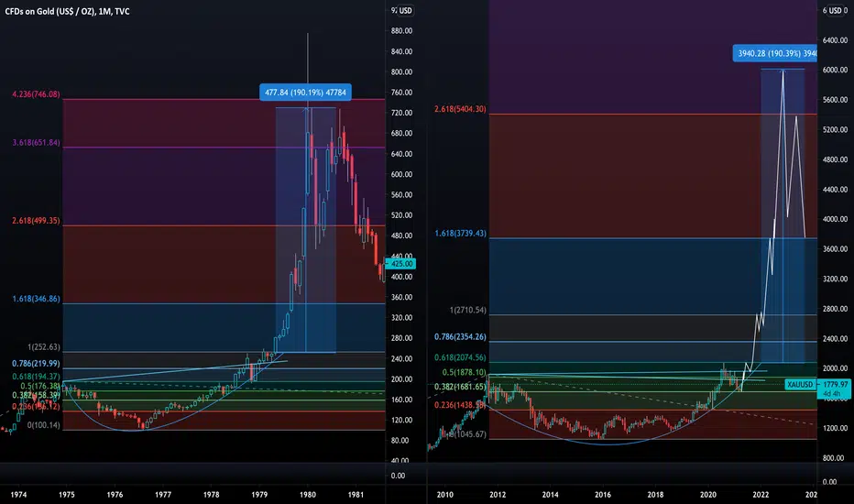Select the '0.618(194.37)' Fibonacci level label
Viewport: 854px width, 504px height.
pyautogui.click(x=36, y=377)
